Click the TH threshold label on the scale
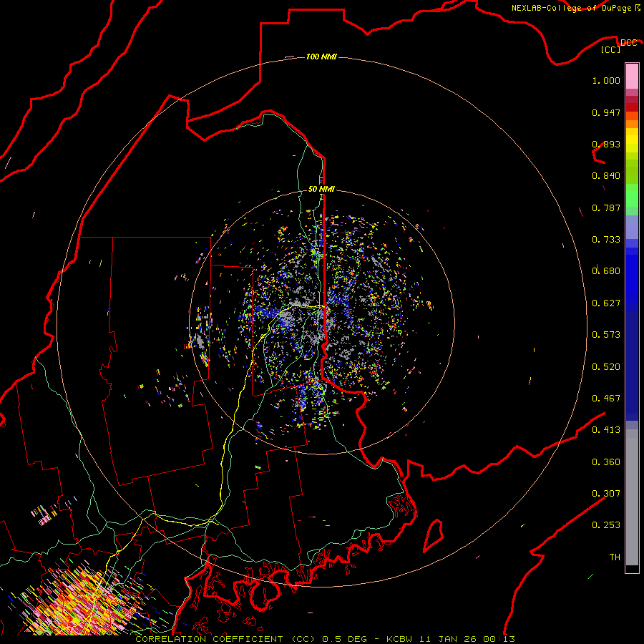644x644 pixels. coord(615,557)
